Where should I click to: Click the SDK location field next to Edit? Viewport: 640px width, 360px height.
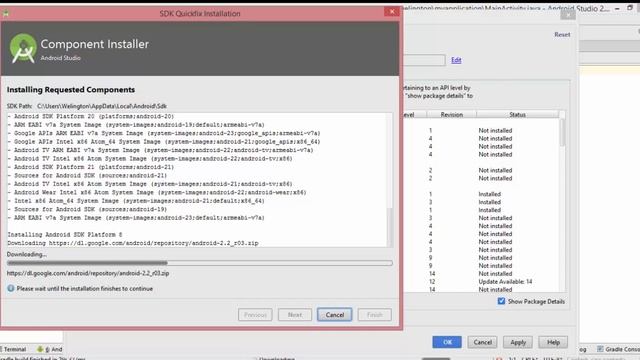(424, 60)
